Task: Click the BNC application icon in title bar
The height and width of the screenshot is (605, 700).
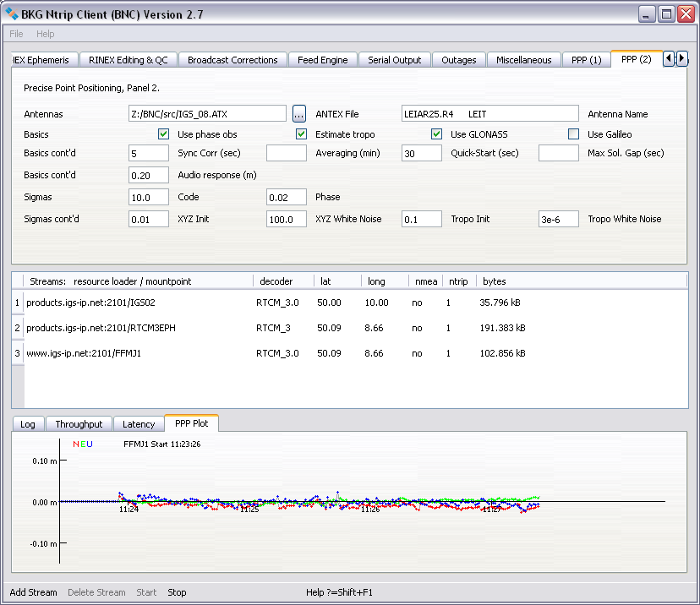Action: tap(13, 14)
